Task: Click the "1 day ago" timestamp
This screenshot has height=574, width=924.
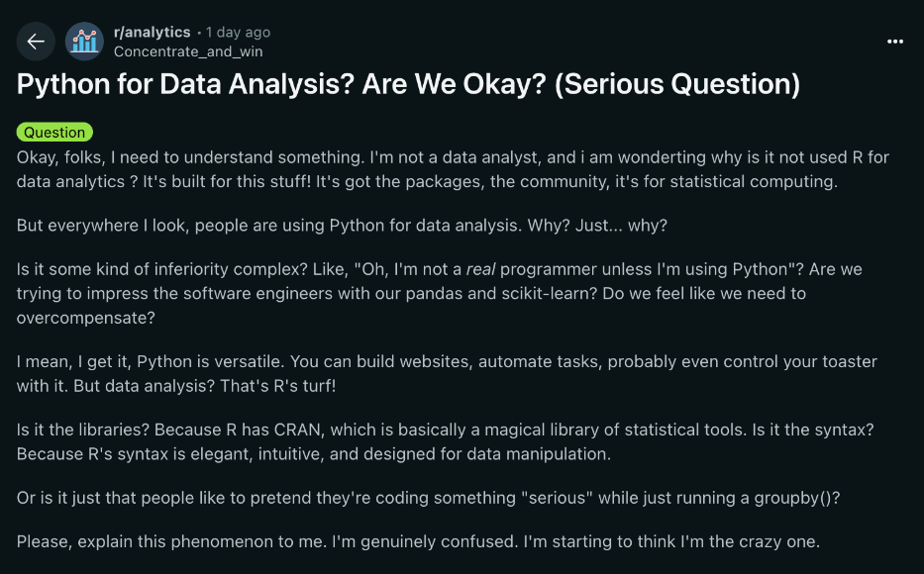Action: pos(238,33)
